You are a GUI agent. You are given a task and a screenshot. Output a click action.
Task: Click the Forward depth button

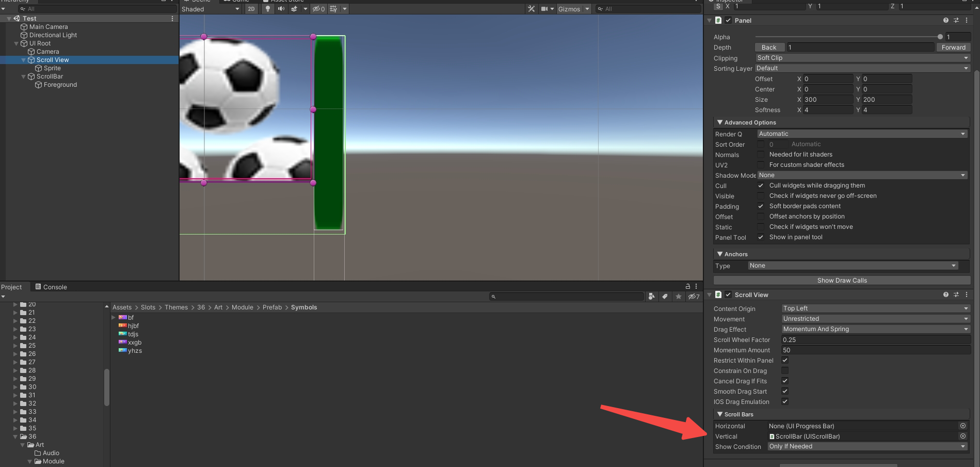tap(953, 47)
